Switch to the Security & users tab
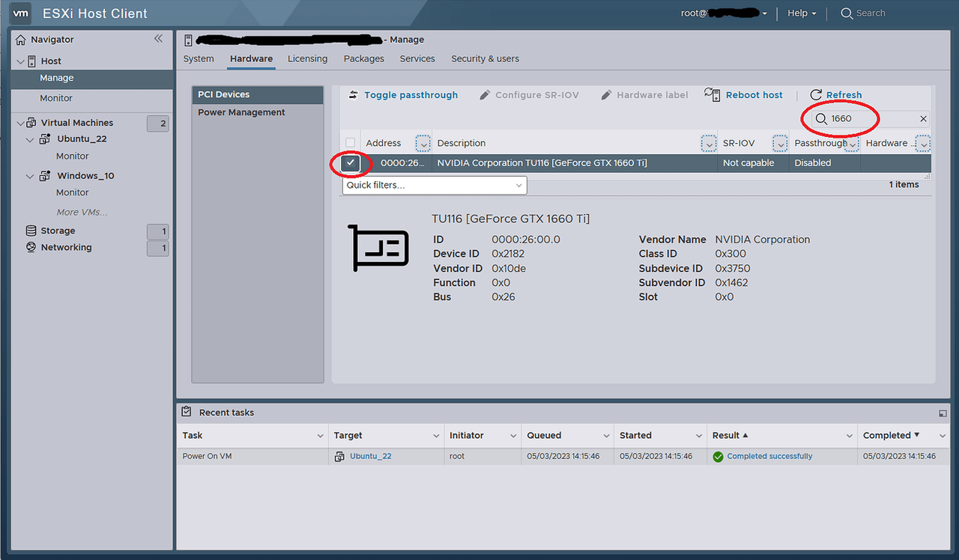This screenshot has height=560, width=959. [485, 58]
